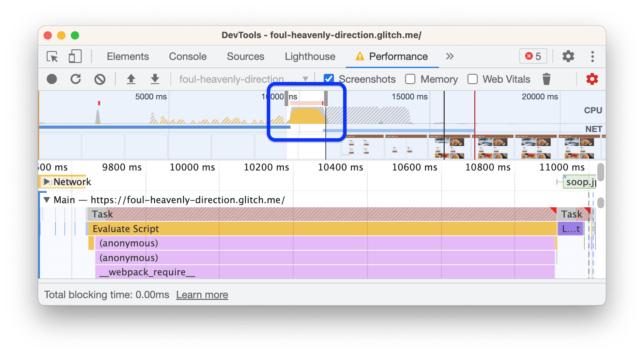This screenshot has height=356, width=644.
Task: Click the load profile upload icon
Action: [131, 79]
